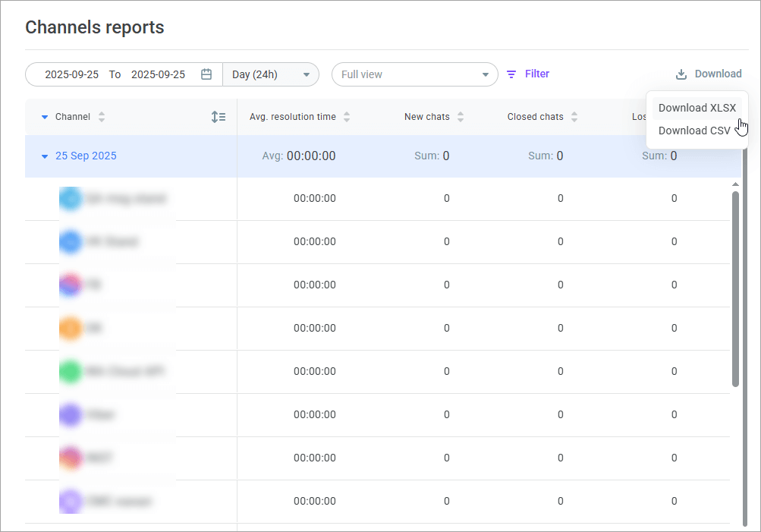This screenshot has width=761, height=532.
Task: Sort the Closed chats column using its arrows
Action: (x=574, y=116)
